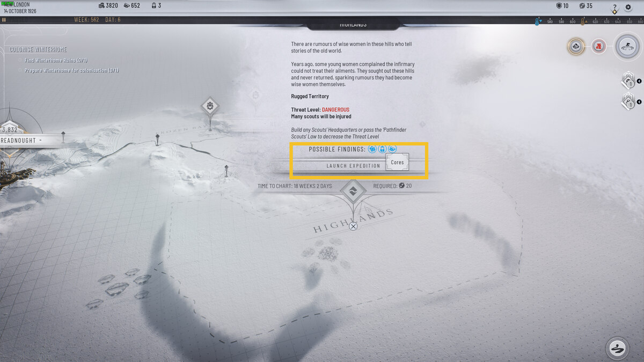Image resolution: width=644 pixels, height=362 pixels.
Task: Click the guard squads shield counter 10
Action: 562,6
